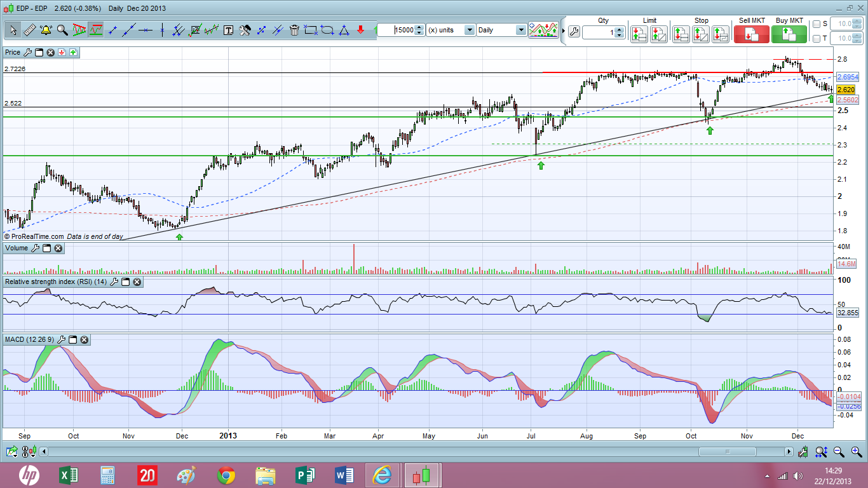The height and width of the screenshot is (488, 868).
Task: Click the trash can delete-objects icon
Action: [x=294, y=30]
